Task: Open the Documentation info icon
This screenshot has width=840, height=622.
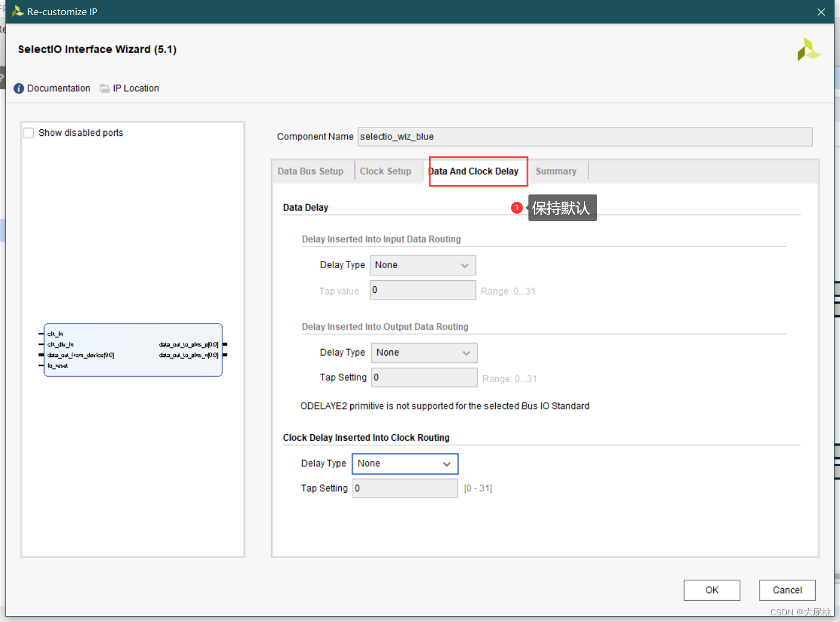Action: pos(19,88)
